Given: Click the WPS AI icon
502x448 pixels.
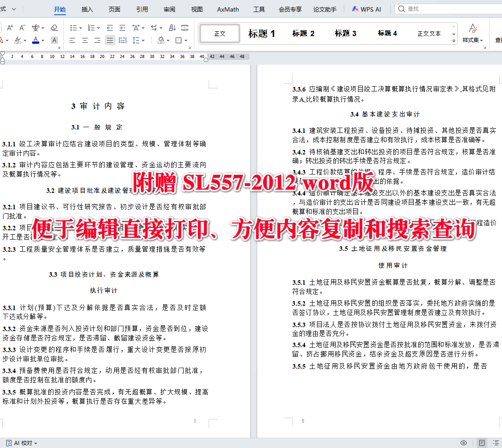Looking at the screenshot, I should 355,9.
